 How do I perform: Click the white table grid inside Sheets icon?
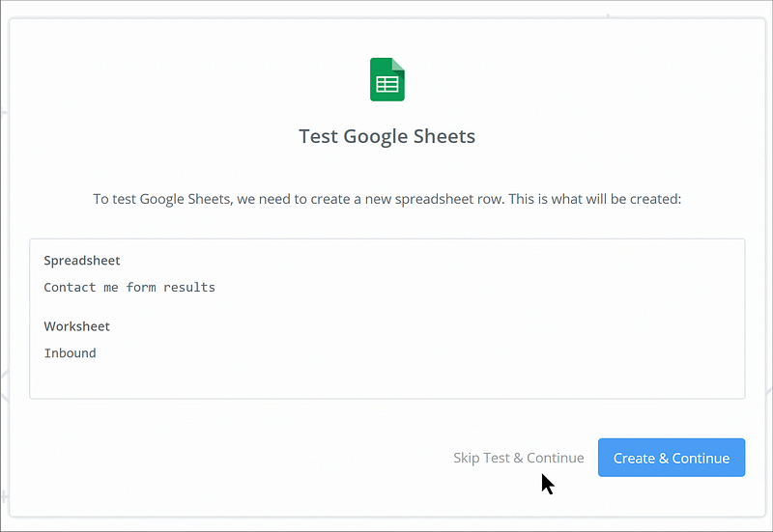pyautogui.click(x=387, y=85)
